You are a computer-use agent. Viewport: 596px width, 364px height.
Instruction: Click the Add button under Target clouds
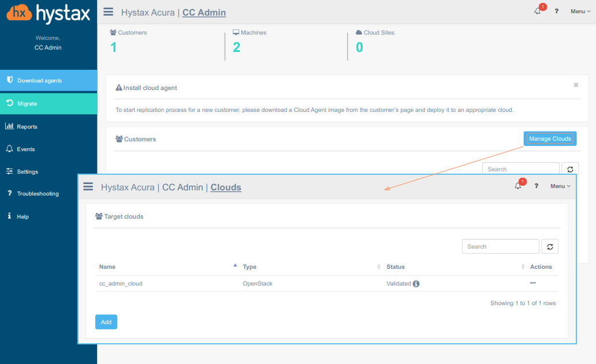coord(106,322)
